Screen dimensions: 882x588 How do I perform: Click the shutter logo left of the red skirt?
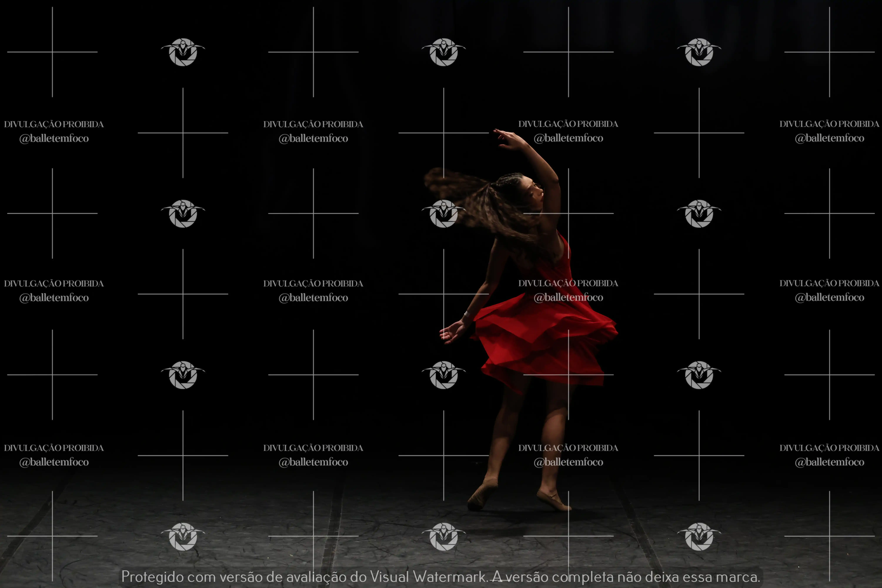[x=444, y=375]
